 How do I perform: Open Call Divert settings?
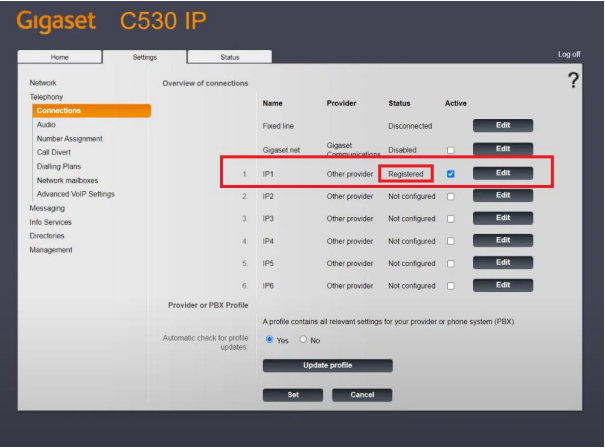click(x=54, y=152)
